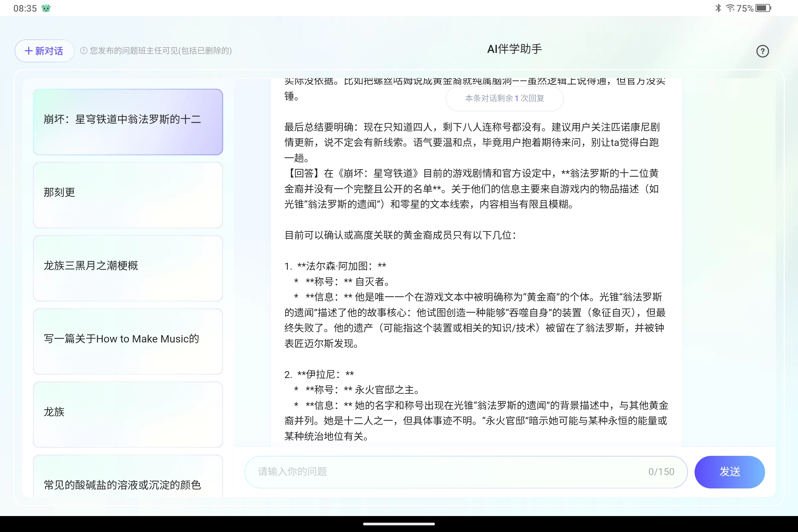Select the heading 2. **伊拉尼：**
The width and height of the screenshot is (798, 532).
319,374
